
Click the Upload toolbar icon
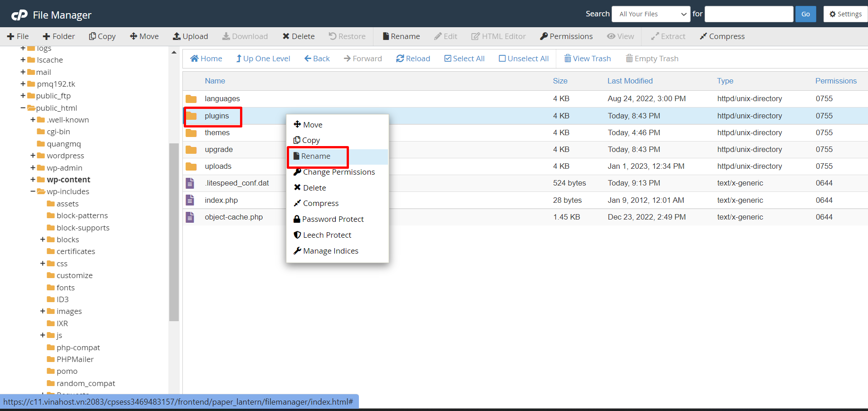coord(190,36)
